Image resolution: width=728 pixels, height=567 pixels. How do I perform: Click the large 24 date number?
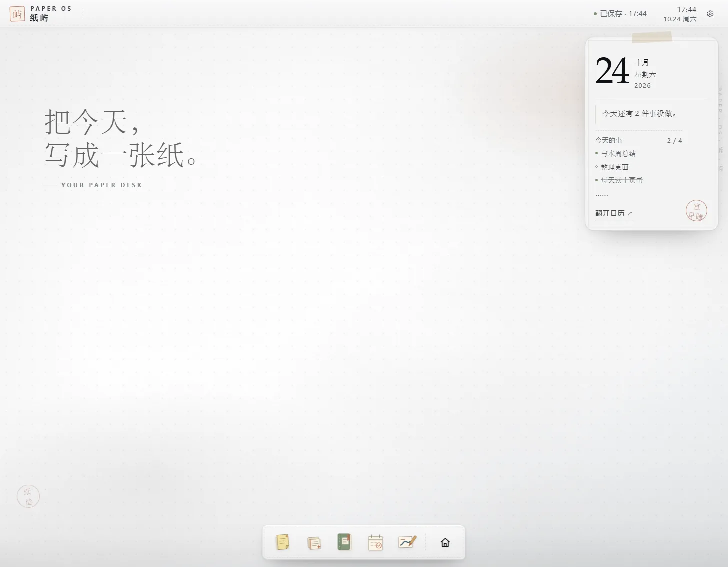point(612,71)
